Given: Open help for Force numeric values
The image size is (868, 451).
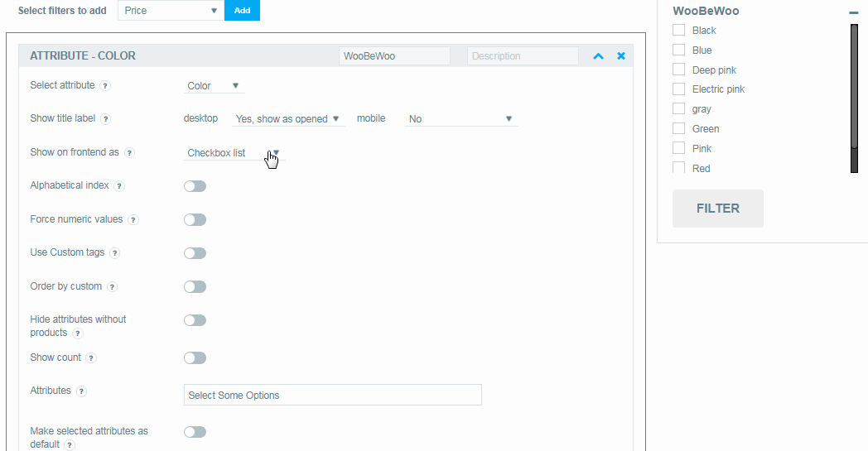Looking at the screenshot, I should tap(133, 219).
